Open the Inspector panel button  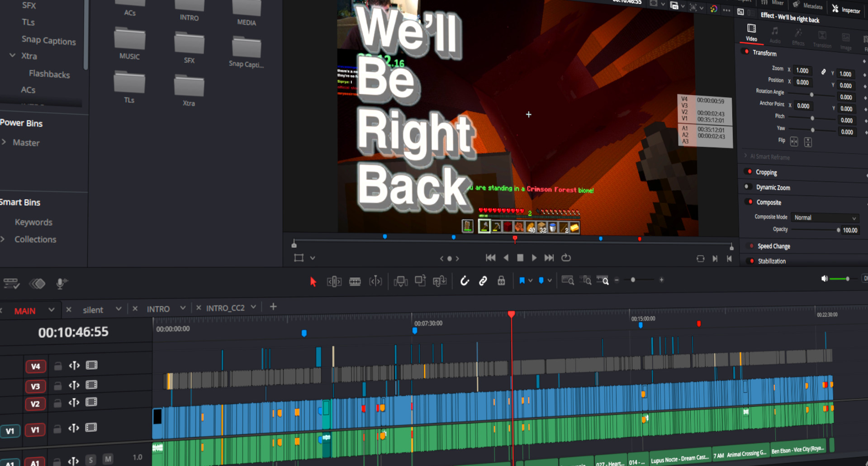click(x=846, y=10)
